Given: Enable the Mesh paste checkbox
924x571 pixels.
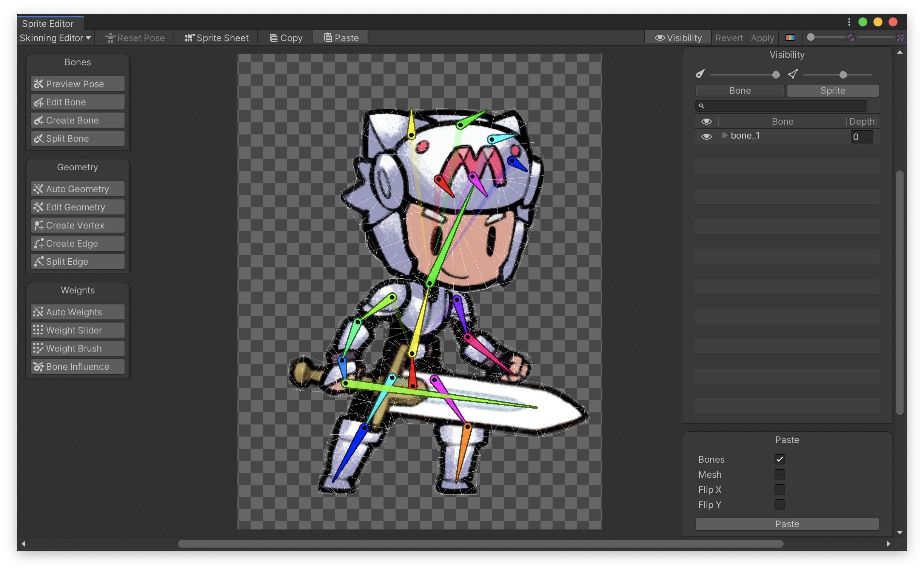Looking at the screenshot, I should pyautogui.click(x=780, y=474).
